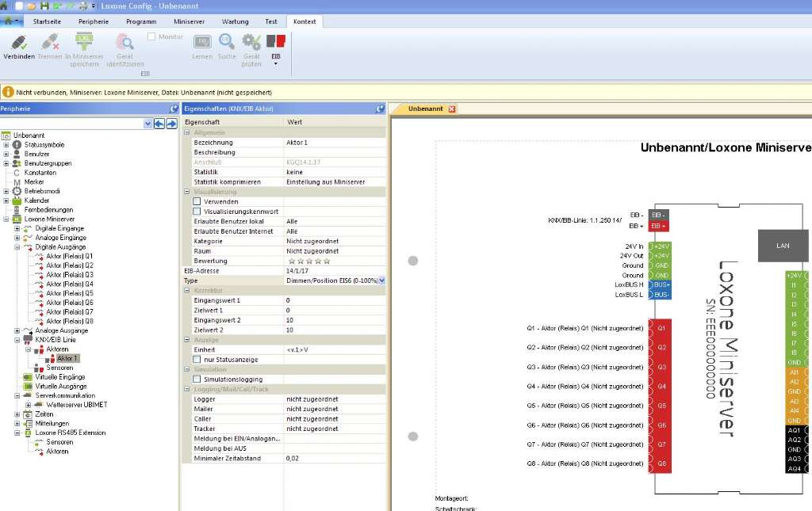Tick the nur Statusanzeige checkbox
The image size is (812, 511).
(x=197, y=359)
